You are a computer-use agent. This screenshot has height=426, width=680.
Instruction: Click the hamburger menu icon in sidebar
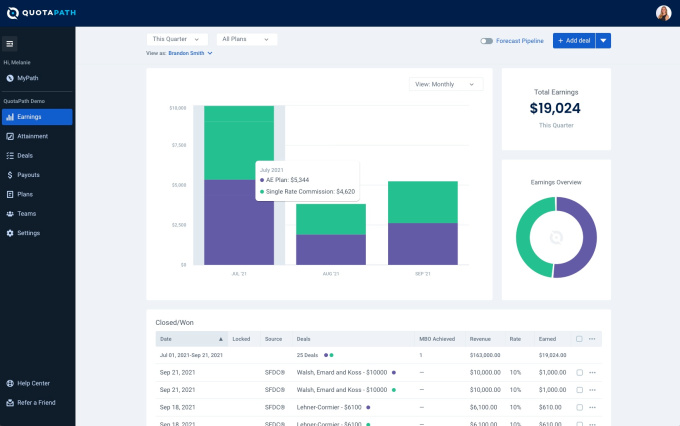pos(10,43)
